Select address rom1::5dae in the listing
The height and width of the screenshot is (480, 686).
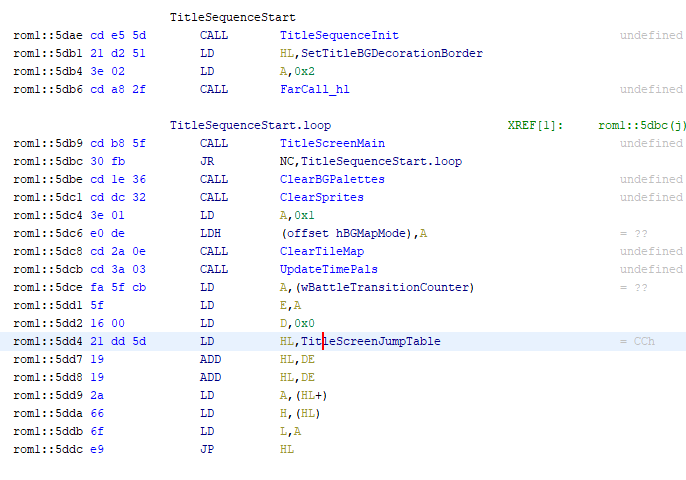click(x=40, y=35)
